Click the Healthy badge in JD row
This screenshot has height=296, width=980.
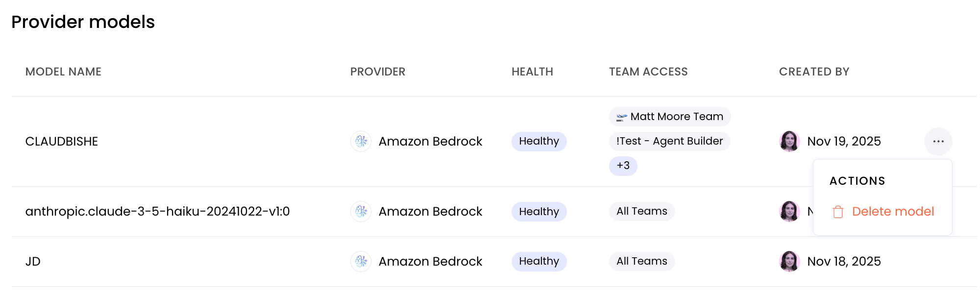tap(539, 262)
